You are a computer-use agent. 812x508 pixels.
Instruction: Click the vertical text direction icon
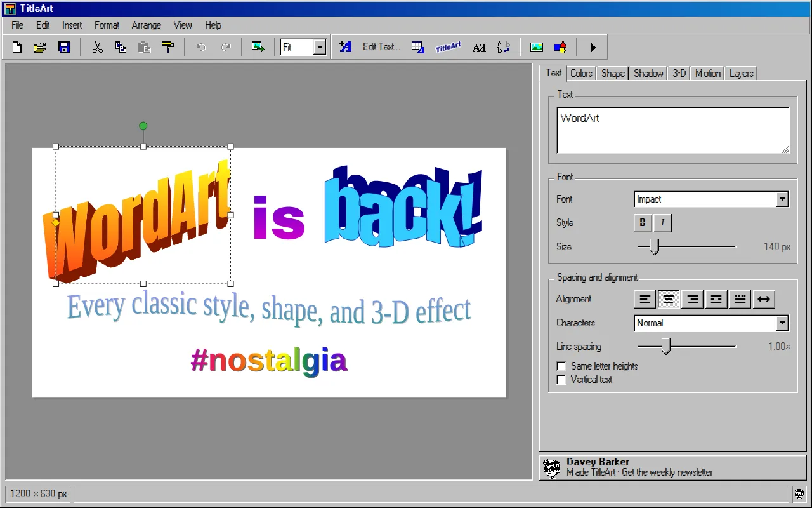pos(504,47)
